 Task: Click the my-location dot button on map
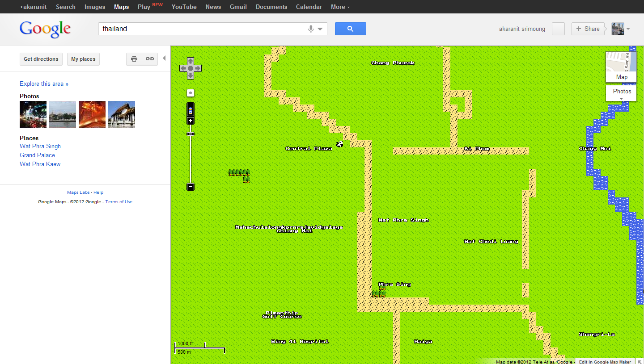click(191, 93)
